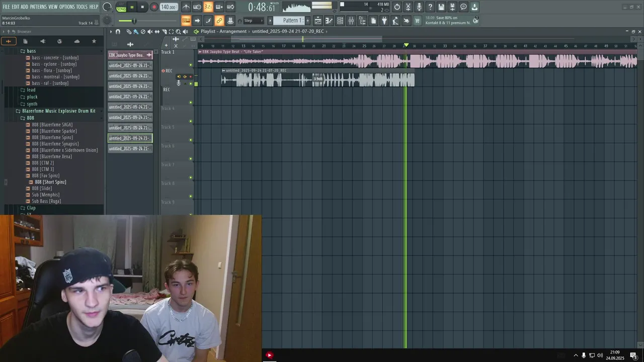
Task: Open the Step snap dropdown
Action: [x=254, y=21]
